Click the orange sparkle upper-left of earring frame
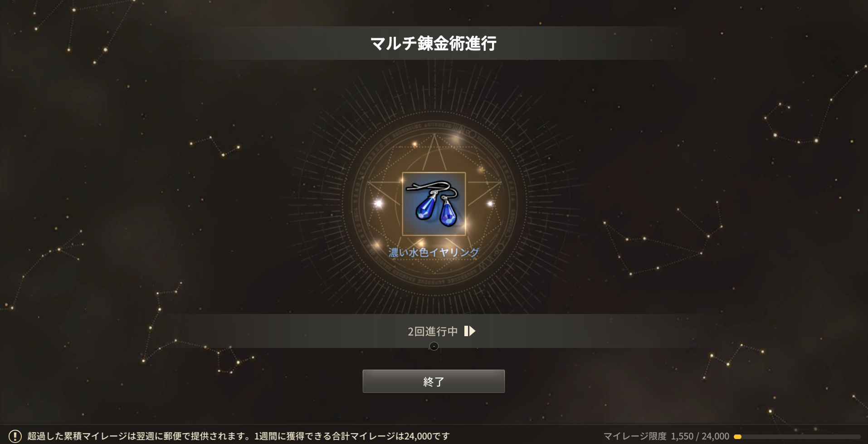This screenshot has width=868, height=444. pos(414,145)
